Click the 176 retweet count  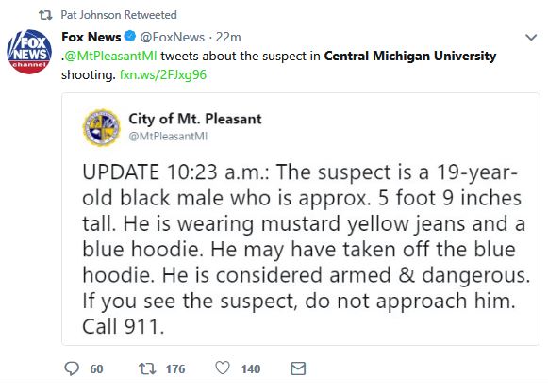pyautogui.click(x=175, y=369)
